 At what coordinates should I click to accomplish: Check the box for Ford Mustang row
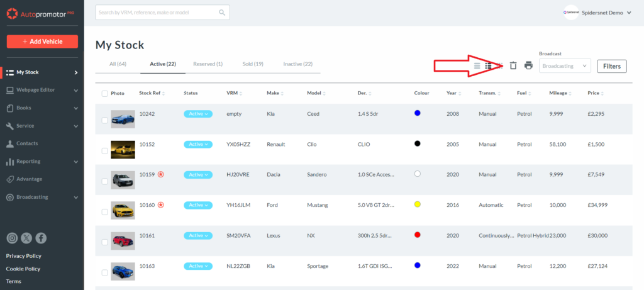click(104, 212)
